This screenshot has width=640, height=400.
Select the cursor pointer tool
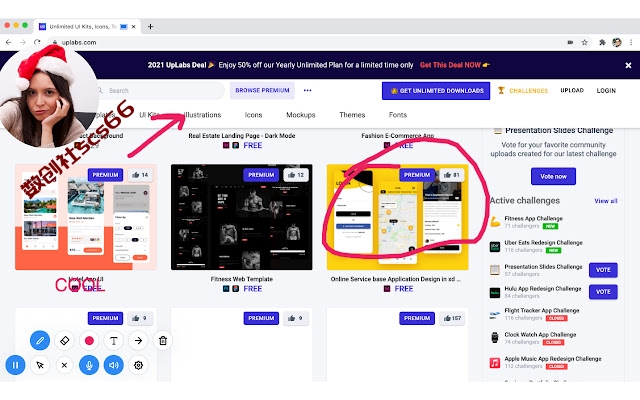(x=40, y=365)
